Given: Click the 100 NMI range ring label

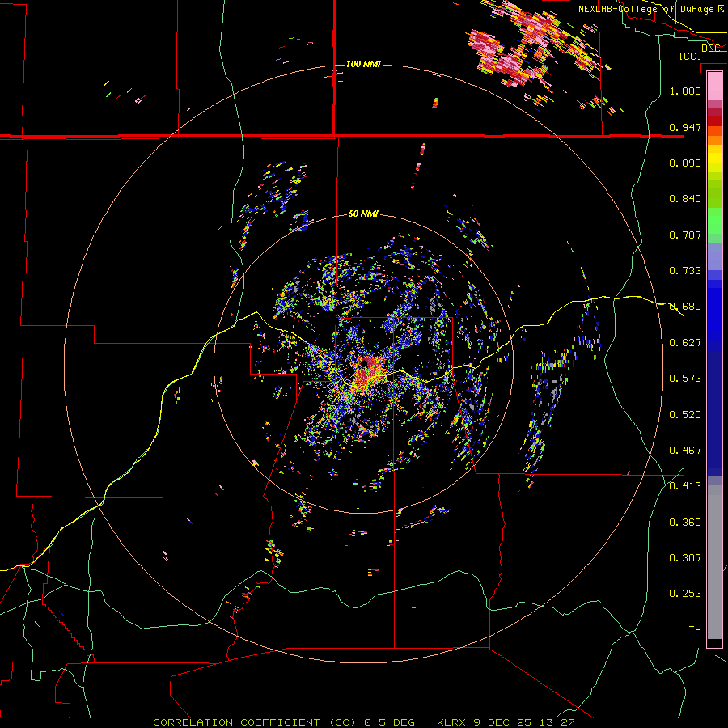Looking at the screenshot, I should tap(363, 64).
